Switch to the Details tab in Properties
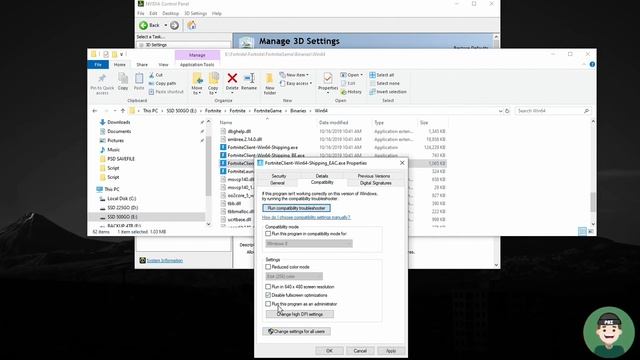 (322, 176)
